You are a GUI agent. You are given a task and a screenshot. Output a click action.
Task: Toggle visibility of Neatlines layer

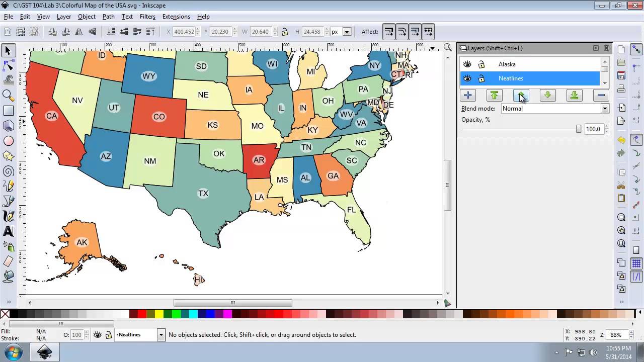[467, 78]
